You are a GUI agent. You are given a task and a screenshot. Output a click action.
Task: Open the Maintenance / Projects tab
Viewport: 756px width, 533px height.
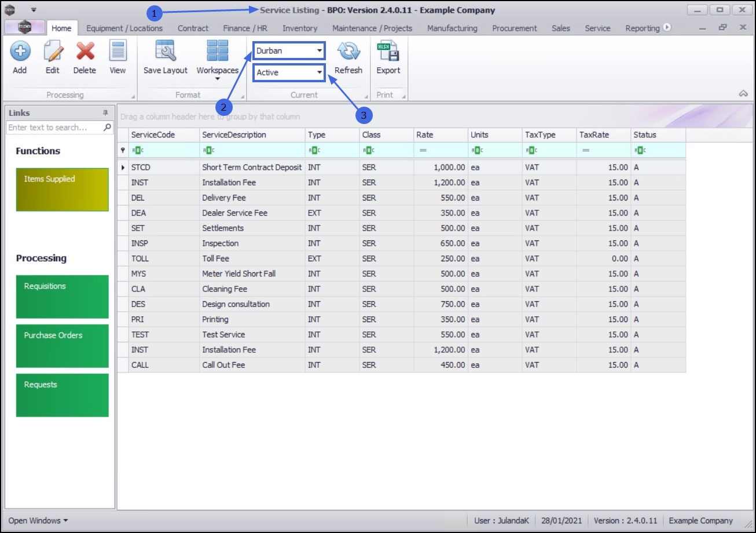(x=372, y=28)
